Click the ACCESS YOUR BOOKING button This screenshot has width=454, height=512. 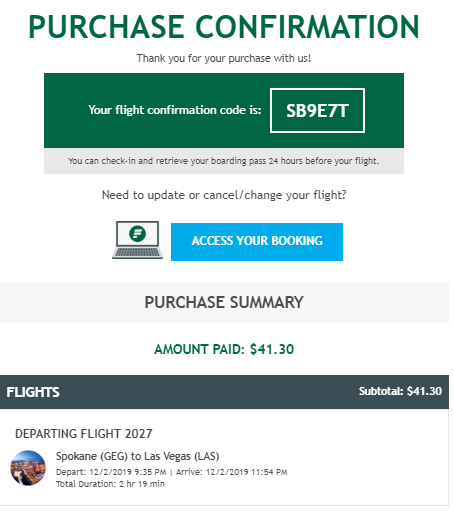(x=257, y=242)
